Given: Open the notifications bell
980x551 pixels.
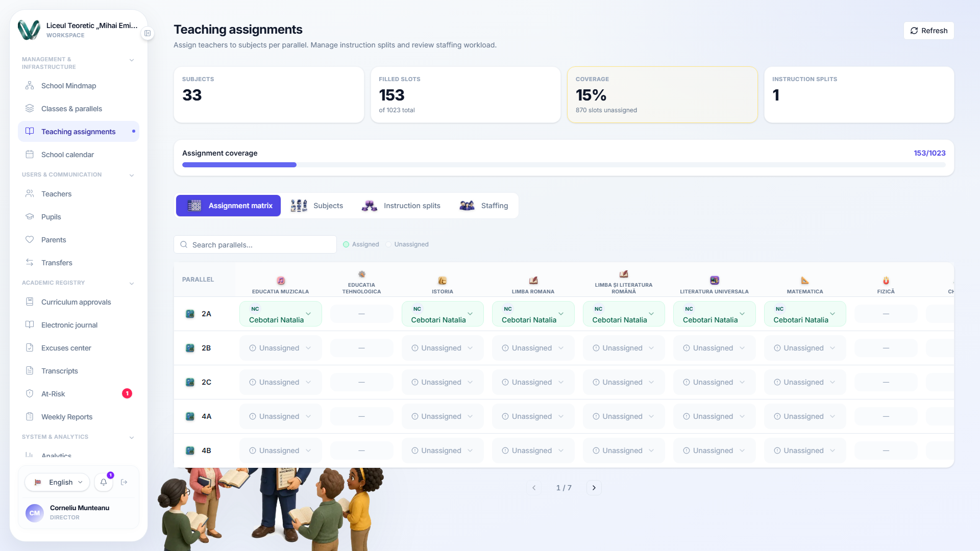Looking at the screenshot, I should coord(104,482).
